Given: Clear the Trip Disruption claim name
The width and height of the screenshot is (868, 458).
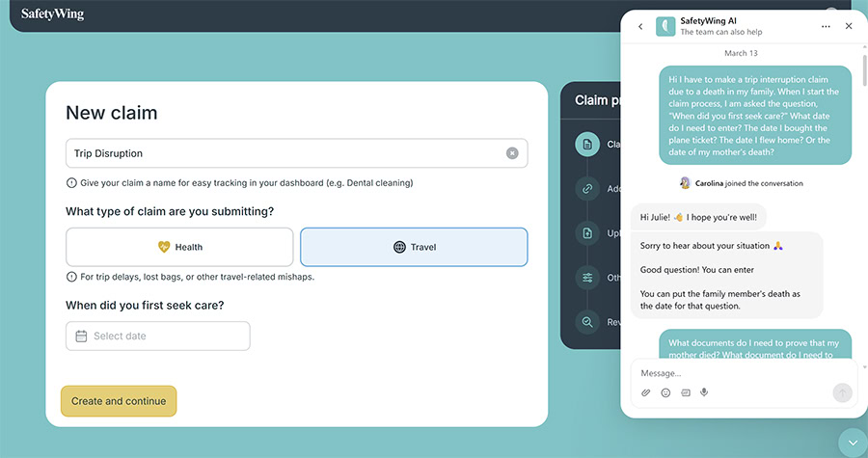Looking at the screenshot, I should tap(512, 153).
